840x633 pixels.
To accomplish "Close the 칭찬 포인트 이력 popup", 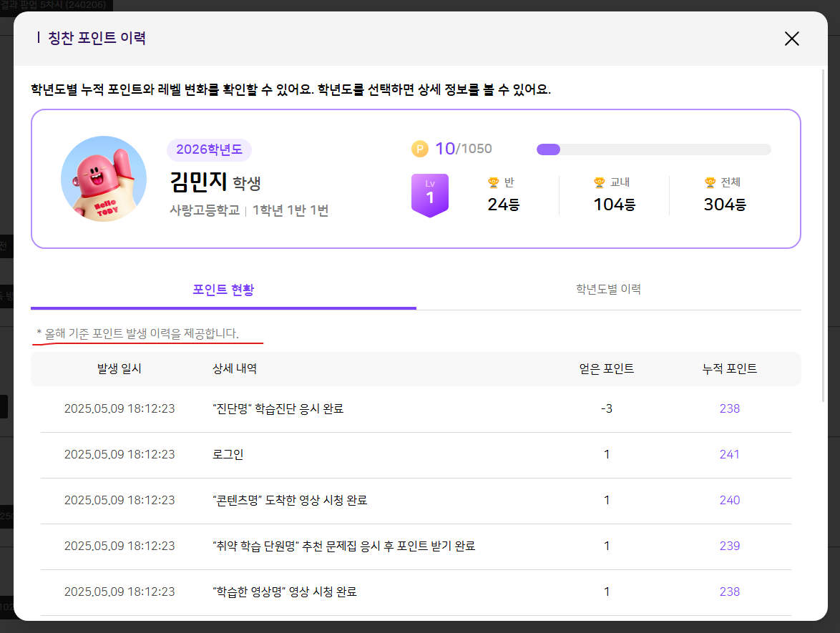I will [791, 39].
